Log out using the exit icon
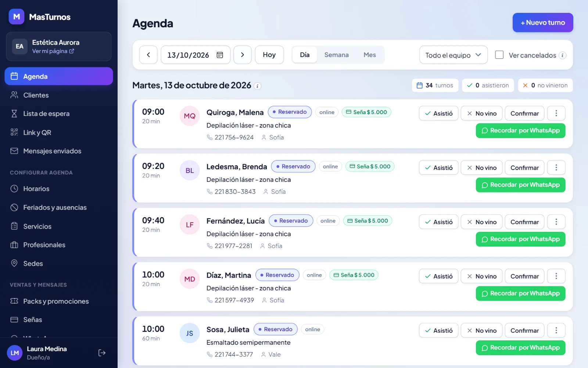 pos(102,353)
